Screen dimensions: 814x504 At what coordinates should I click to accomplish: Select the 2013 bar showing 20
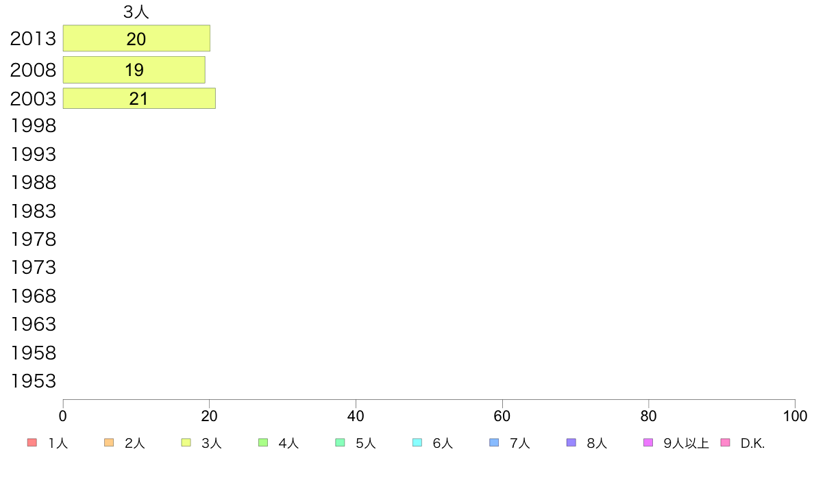(x=136, y=38)
